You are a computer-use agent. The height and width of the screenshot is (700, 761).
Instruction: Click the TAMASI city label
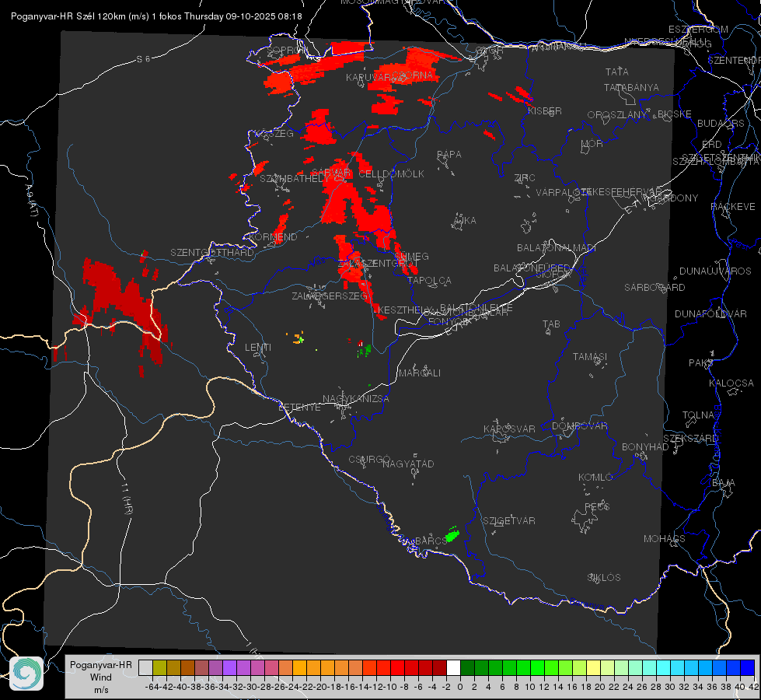click(590, 356)
